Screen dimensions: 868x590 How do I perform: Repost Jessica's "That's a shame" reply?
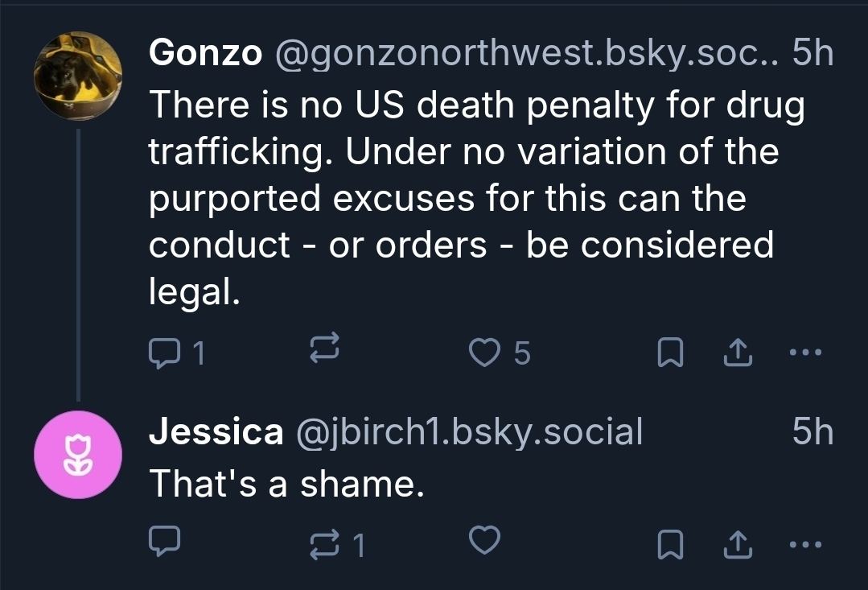[325, 545]
